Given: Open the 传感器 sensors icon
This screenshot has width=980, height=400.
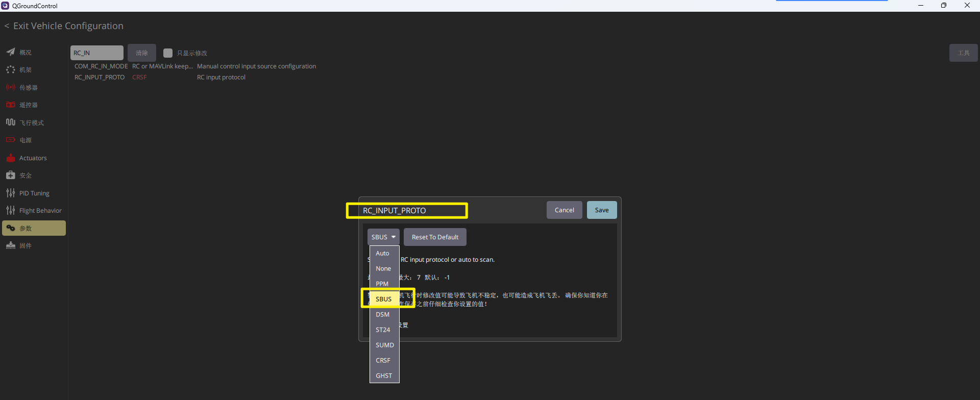Looking at the screenshot, I should click(x=11, y=87).
